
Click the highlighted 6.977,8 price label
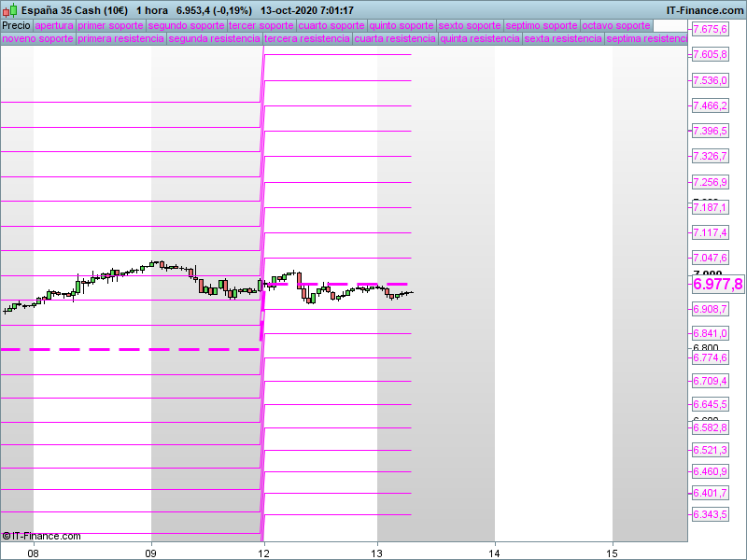[717, 284]
